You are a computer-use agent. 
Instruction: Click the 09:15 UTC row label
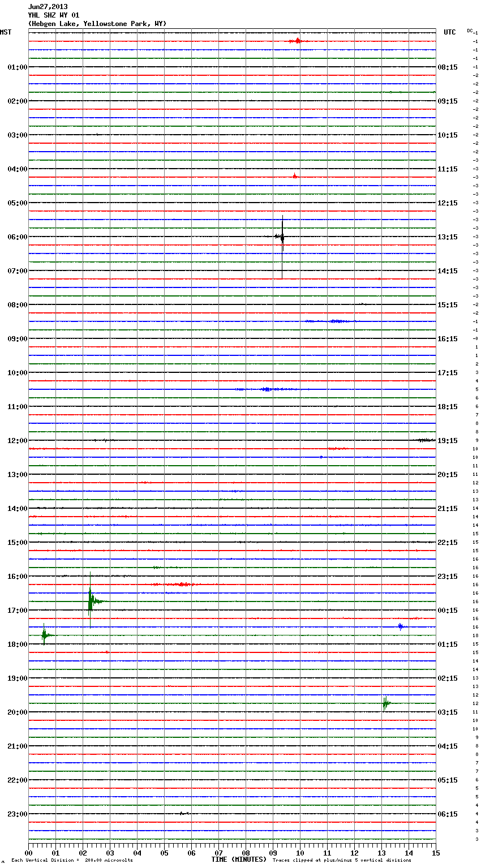(448, 101)
